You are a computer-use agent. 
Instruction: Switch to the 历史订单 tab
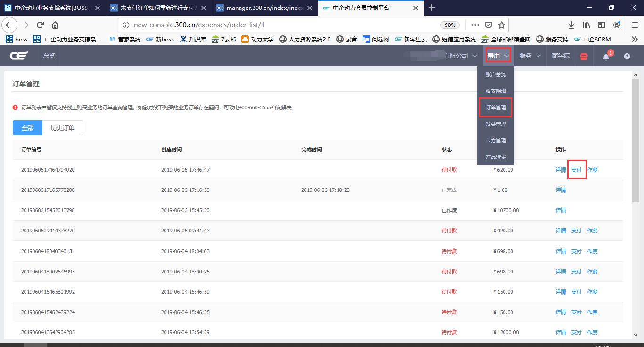63,128
